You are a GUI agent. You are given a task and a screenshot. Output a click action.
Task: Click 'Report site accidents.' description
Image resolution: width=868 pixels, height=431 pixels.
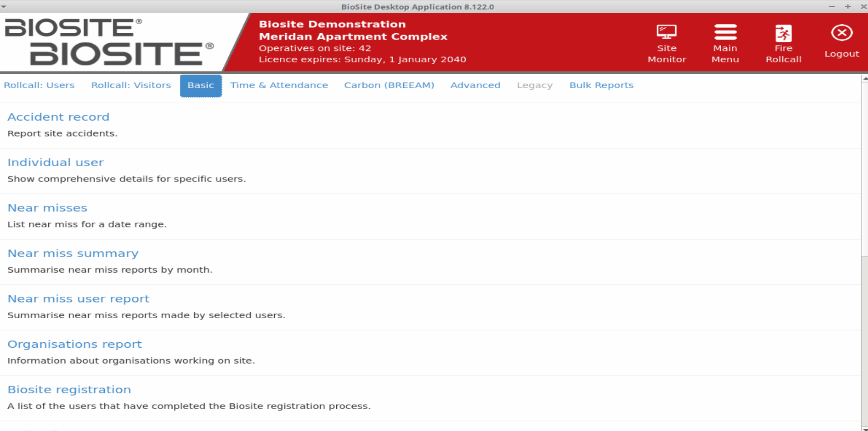pos(62,133)
